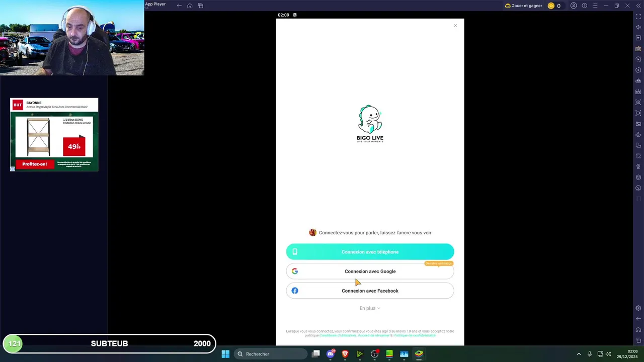The height and width of the screenshot is (362, 644).
Task: Open keyboard controls icon in sidebar
Action: [638, 49]
